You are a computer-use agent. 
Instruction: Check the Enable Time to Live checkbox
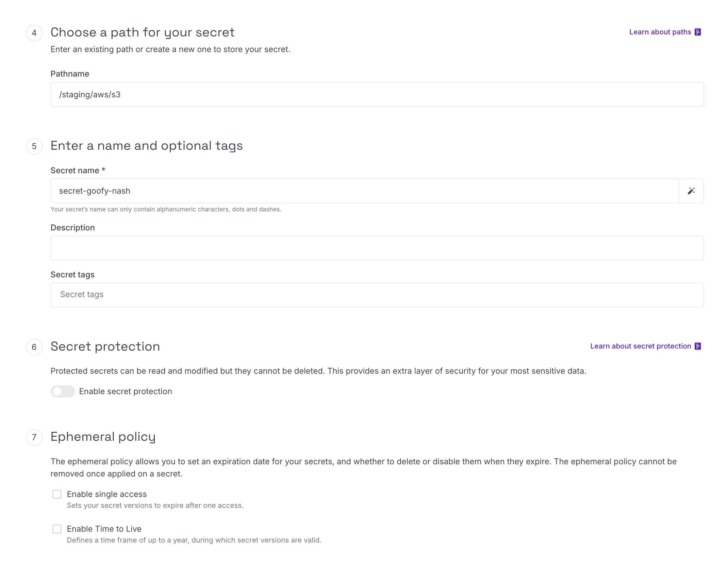[57, 529]
